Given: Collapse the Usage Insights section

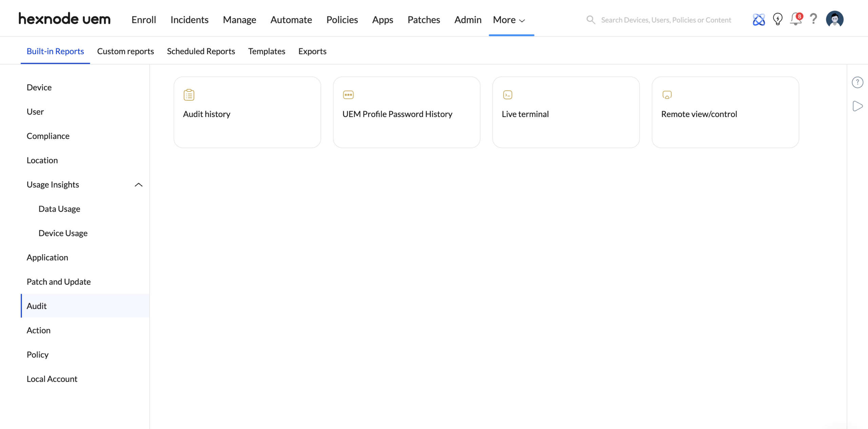Looking at the screenshot, I should pos(138,184).
